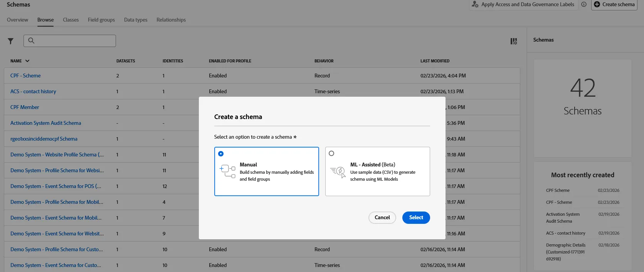
Task: Click the 42 Schemas count card
Action: tap(583, 108)
